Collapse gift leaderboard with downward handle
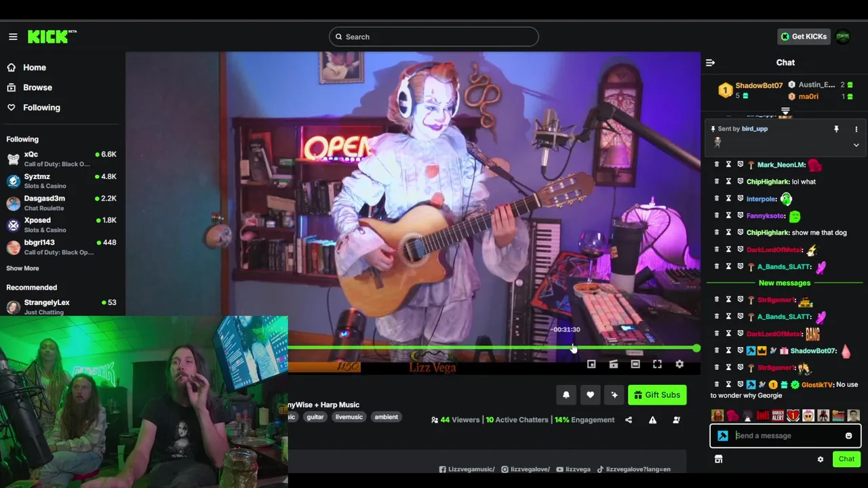 click(x=785, y=111)
